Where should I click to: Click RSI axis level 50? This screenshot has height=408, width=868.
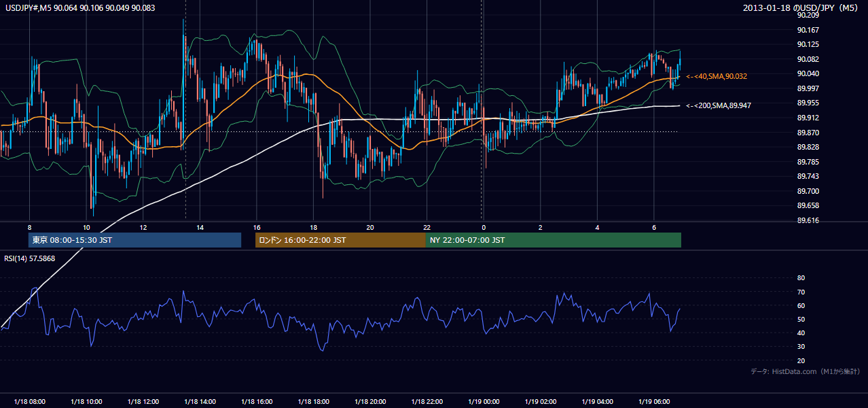pos(801,320)
